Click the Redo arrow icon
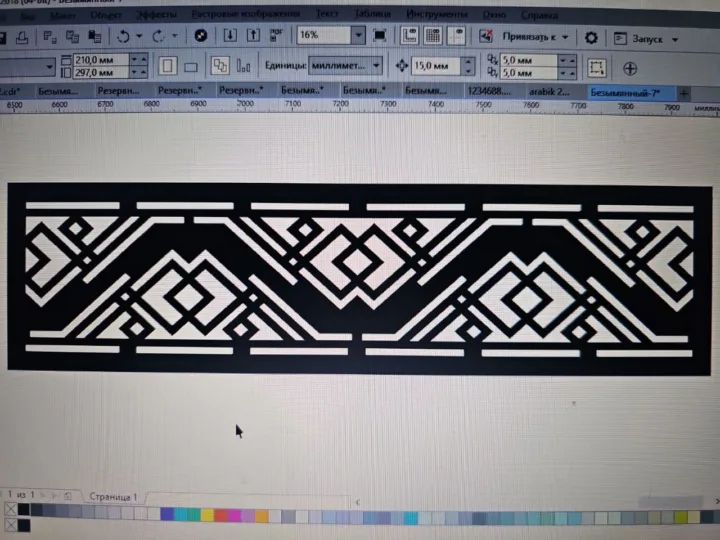The image size is (720, 540). (x=158, y=36)
